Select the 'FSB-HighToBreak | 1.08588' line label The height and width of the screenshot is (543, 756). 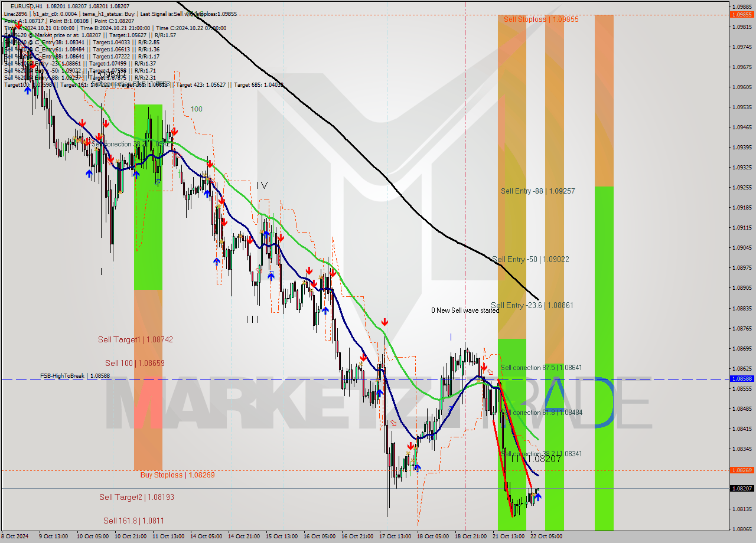click(x=75, y=375)
